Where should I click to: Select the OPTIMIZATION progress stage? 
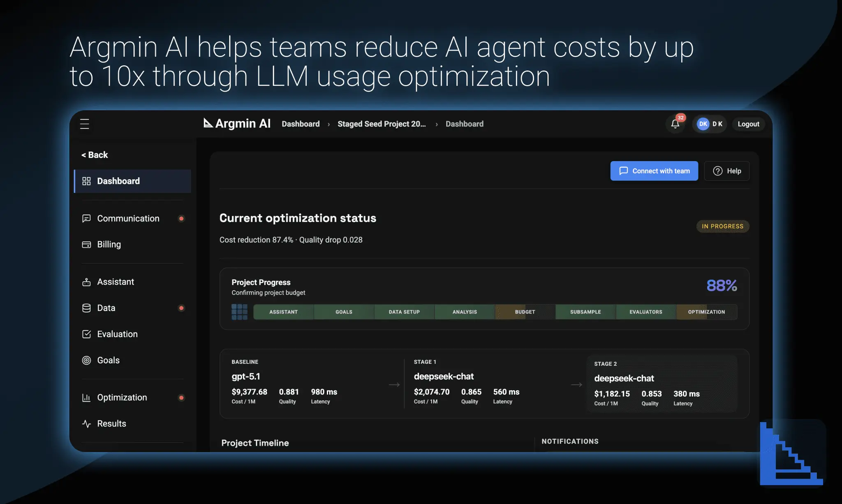coord(706,312)
